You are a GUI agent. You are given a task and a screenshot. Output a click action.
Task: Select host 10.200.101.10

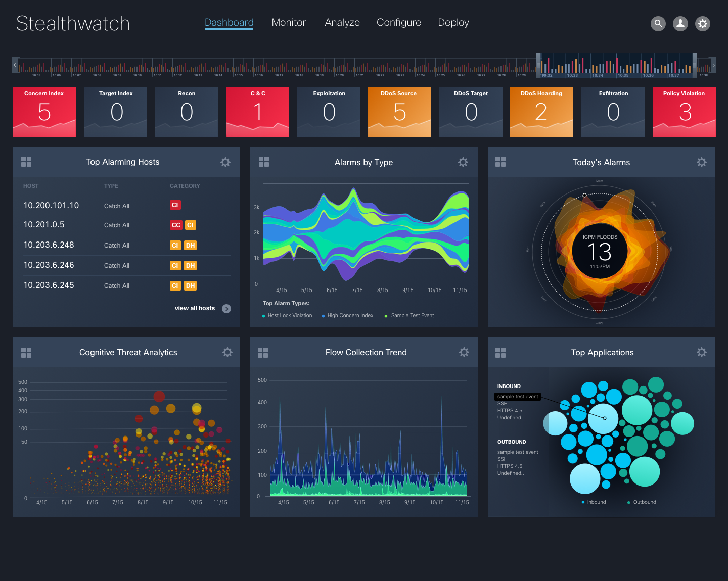(x=51, y=205)
